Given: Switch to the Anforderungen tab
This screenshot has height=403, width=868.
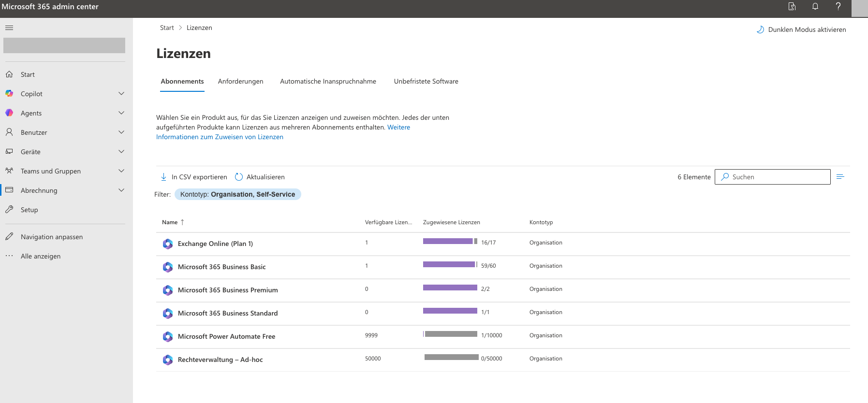Looking at the screenshot, I should pos(240,81).
